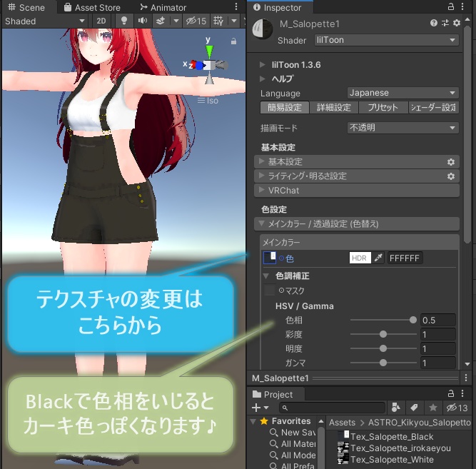
Task: Click the ガンマ gamma slider
Action: click(383, 363)
